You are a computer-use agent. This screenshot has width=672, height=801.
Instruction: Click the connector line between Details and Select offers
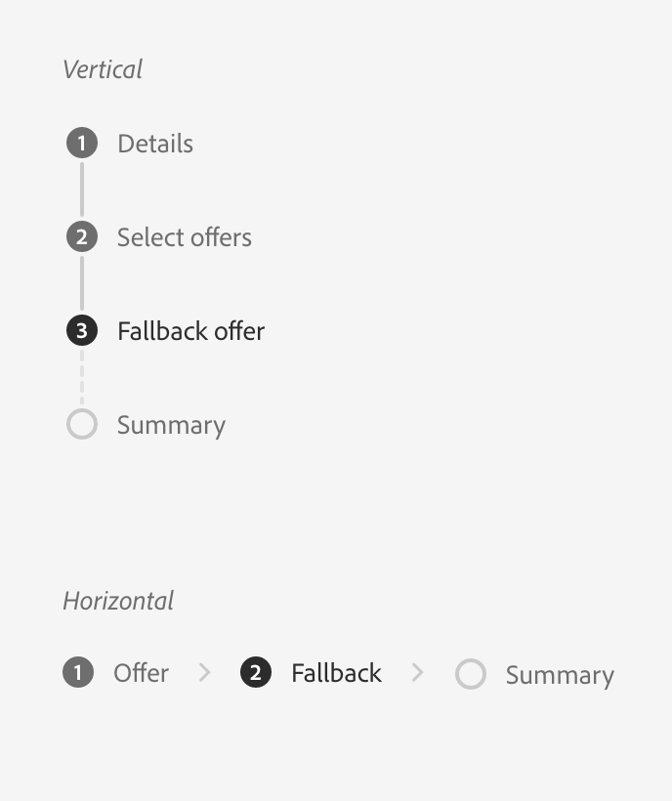82,190
